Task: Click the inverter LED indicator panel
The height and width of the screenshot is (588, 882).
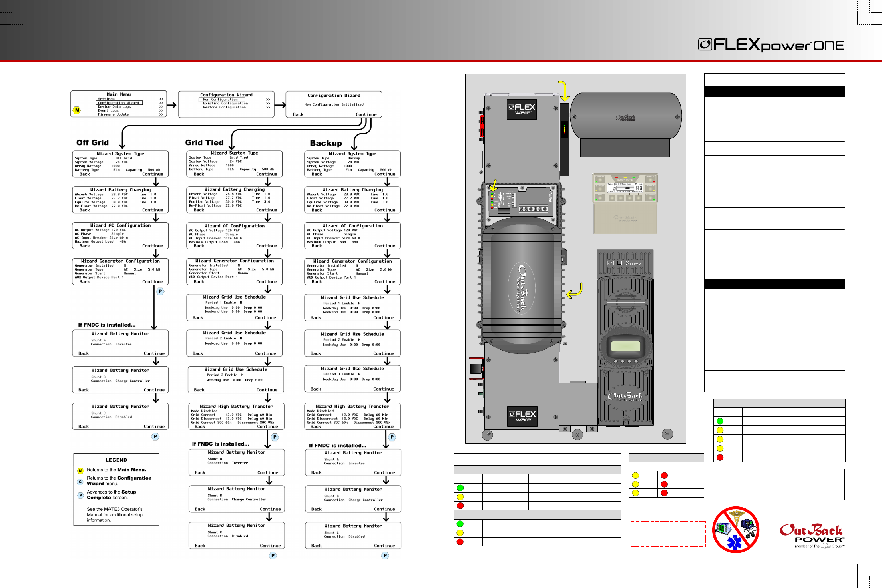Action: (496, 200)
